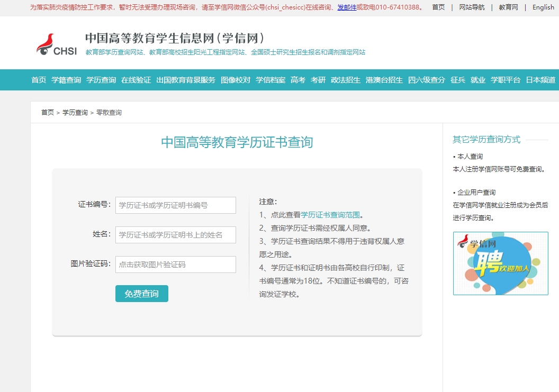Screen dimensions: 559x392
Task: Open the 学信网 recruitment banner image
Action: 501,263
